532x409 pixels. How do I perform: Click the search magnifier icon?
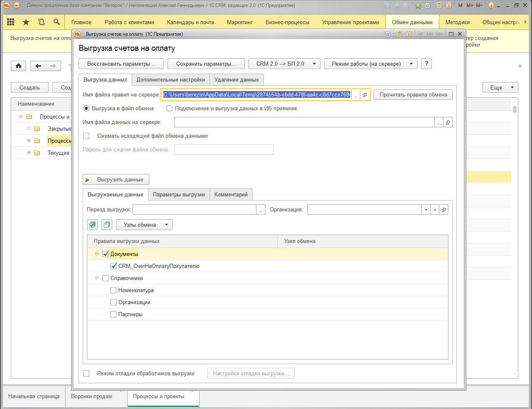[x=57, y=22]
